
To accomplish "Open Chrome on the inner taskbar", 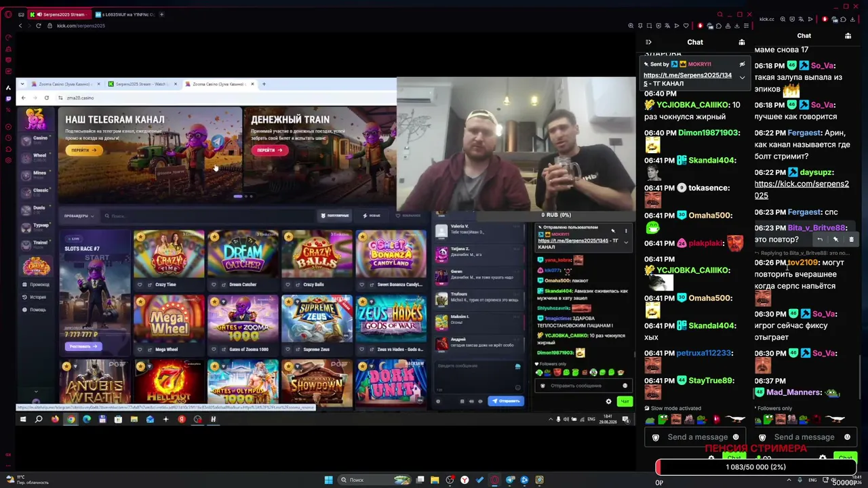I will [x=71, y=420].
